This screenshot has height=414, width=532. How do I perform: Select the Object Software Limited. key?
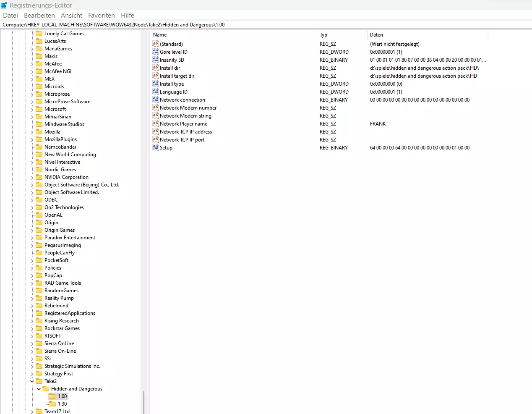72,192
